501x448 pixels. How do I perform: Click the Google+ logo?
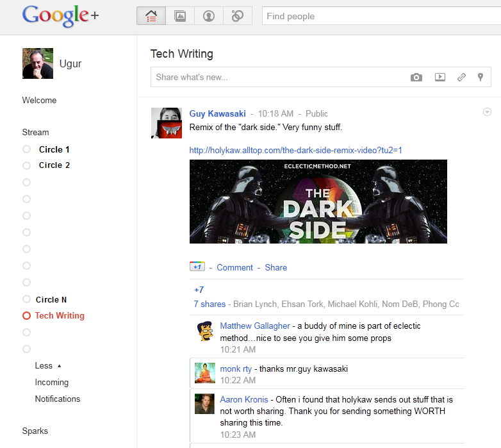tap(61, 15)
